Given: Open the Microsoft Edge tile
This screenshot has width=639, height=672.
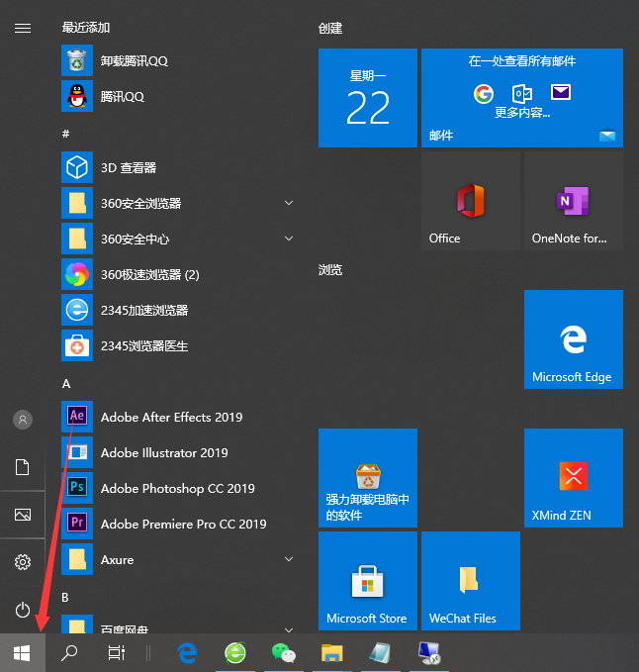Looking at the screenshot, I should click(x=573, y=339).
